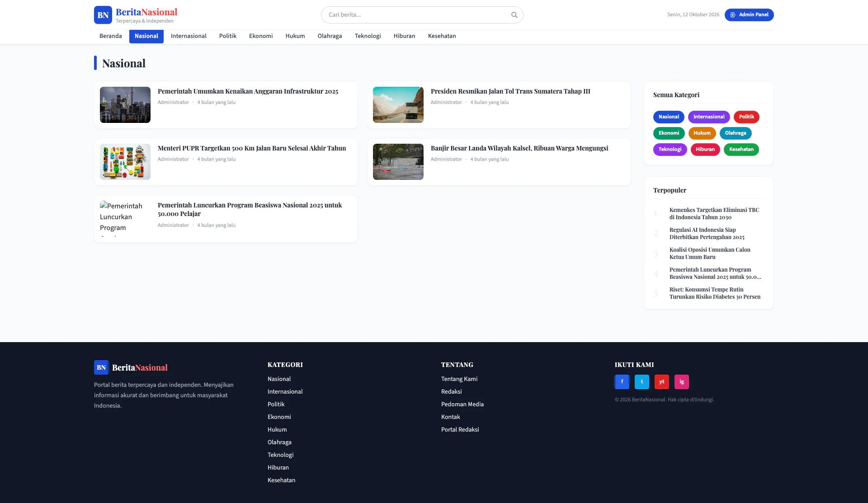Screen dimensions: 868x503
Task: Open Politik in the navigation bar
Action: point(228,36)
